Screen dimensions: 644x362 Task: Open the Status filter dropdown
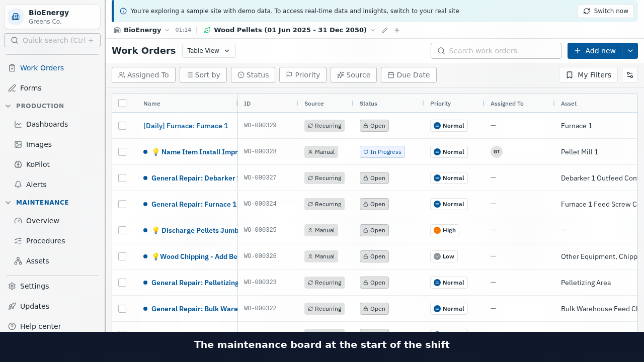point(253,75)
